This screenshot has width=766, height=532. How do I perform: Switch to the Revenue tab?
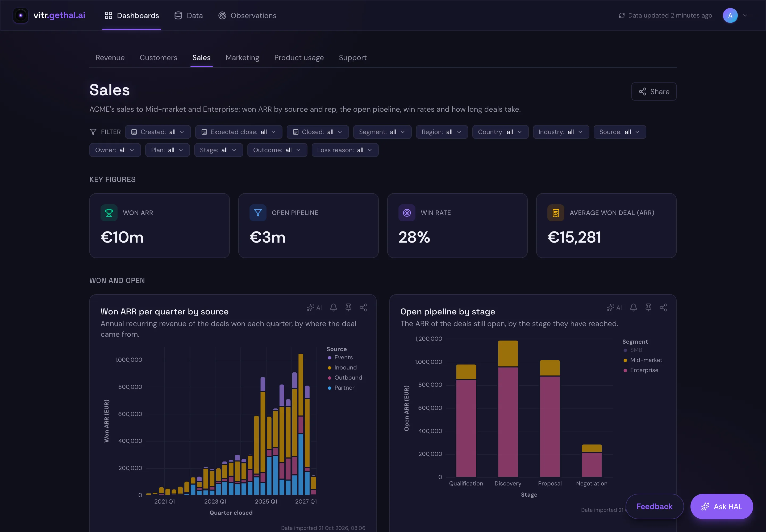pos(110,58)
